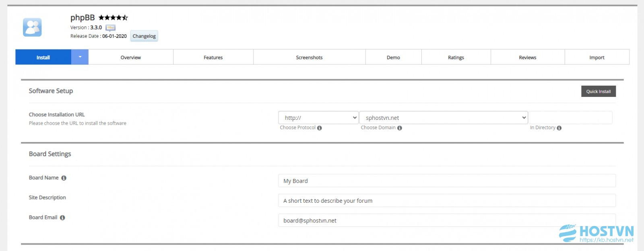Image resolution: width=644 pixels, height=251 pixels.
Task: Click the Board Email input field
Action: point(447,220)
